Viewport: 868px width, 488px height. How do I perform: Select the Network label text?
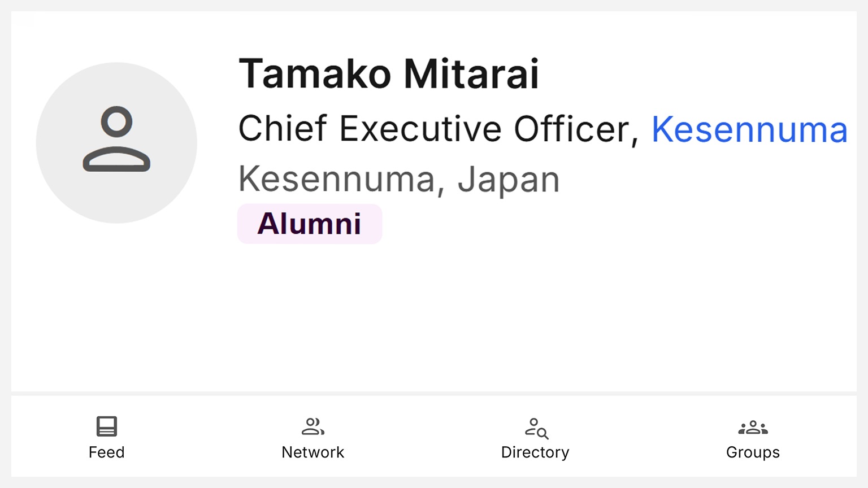coord(313,452)
